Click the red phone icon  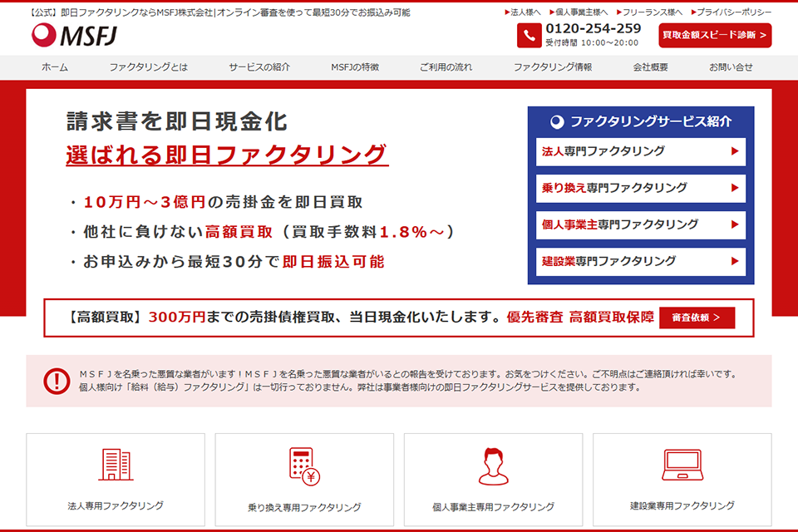point(529,36)
